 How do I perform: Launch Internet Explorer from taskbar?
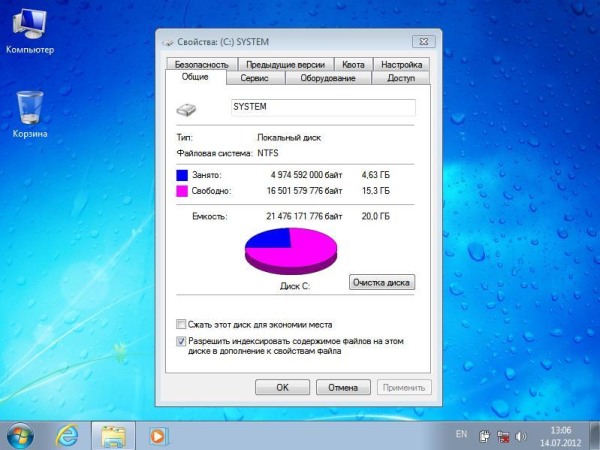[x=67, y=435]
